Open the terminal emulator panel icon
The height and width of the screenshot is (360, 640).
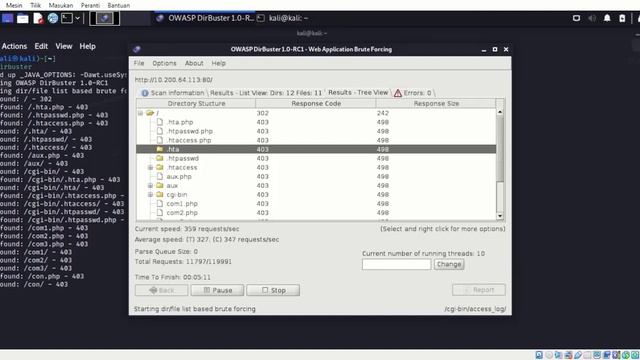point(67,18)
